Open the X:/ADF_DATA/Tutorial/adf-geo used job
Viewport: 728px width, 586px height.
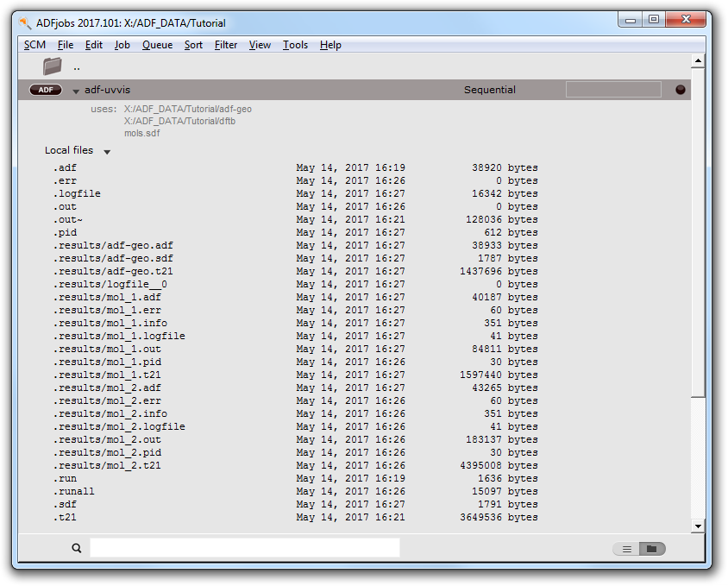(187, 109)
